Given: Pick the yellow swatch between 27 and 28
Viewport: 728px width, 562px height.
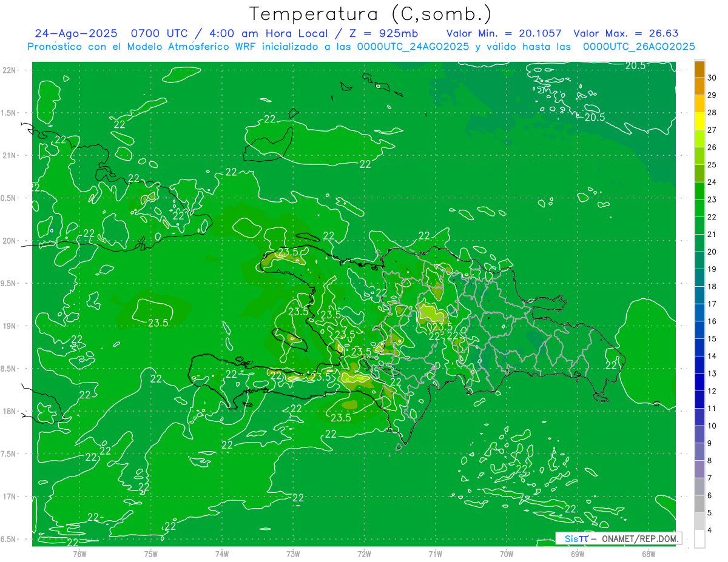Looking at the screenshot, I should point(699,121).
